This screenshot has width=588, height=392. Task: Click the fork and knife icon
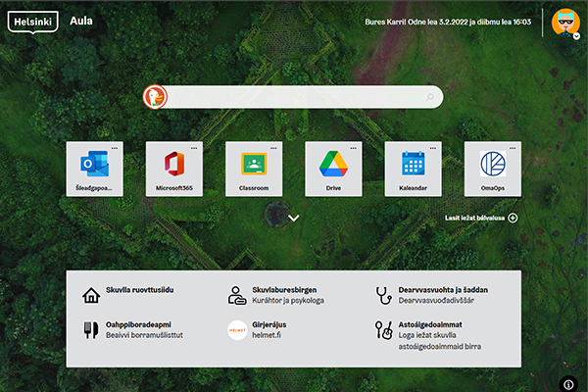click(91, 330)
